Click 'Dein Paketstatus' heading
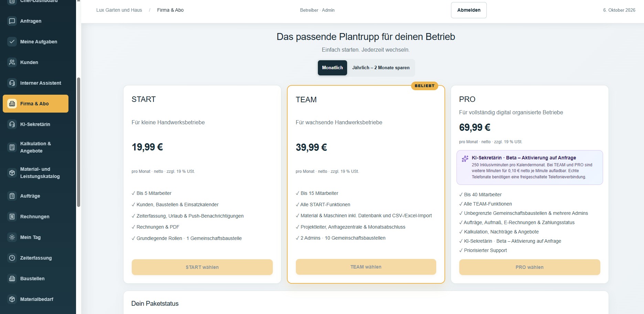This screenshot has height=314, width=644. pyautogui.click(x=155, y=304)
